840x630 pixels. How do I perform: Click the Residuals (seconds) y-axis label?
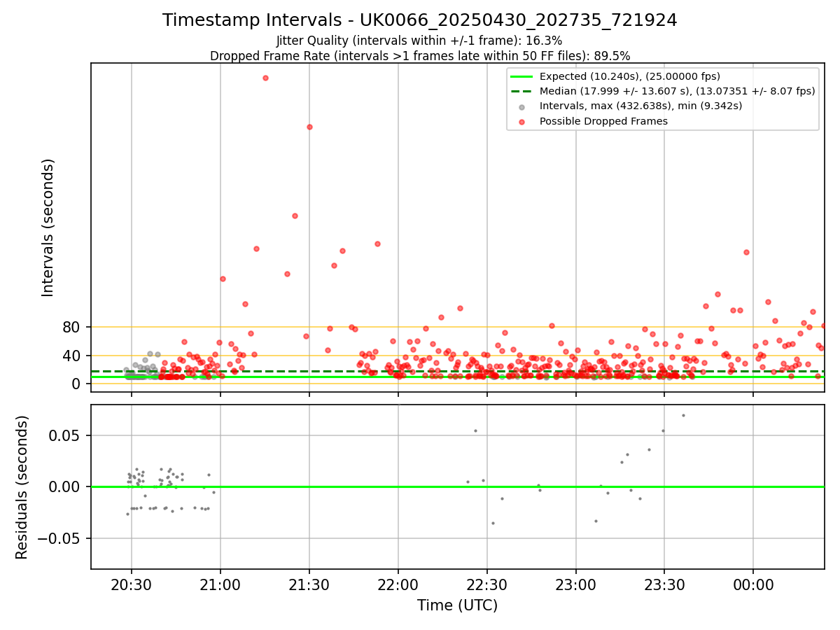click(x=22, y=487)
